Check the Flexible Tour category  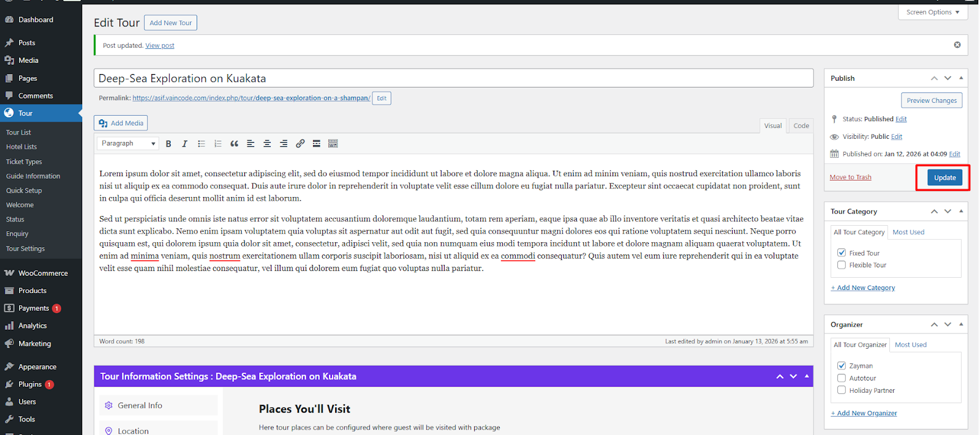[842, 265]
